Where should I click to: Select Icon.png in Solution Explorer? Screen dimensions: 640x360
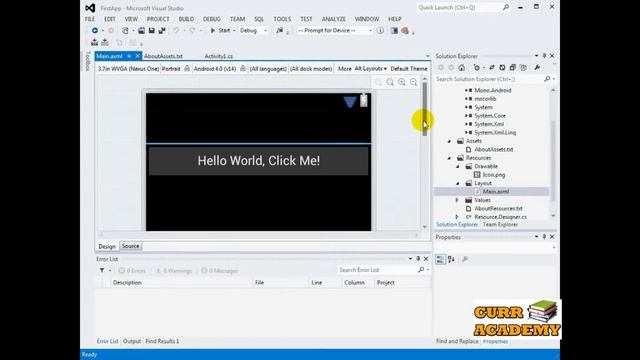[x=494, y=175]
